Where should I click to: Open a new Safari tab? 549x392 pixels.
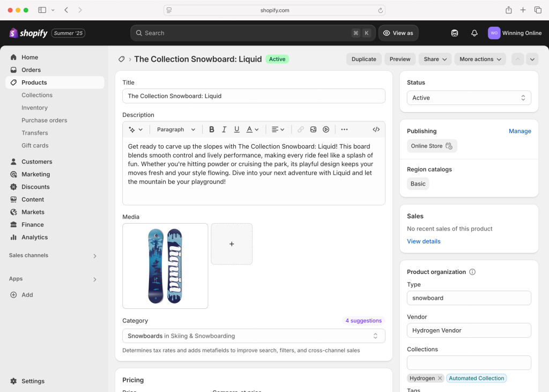tap(523, 10)
